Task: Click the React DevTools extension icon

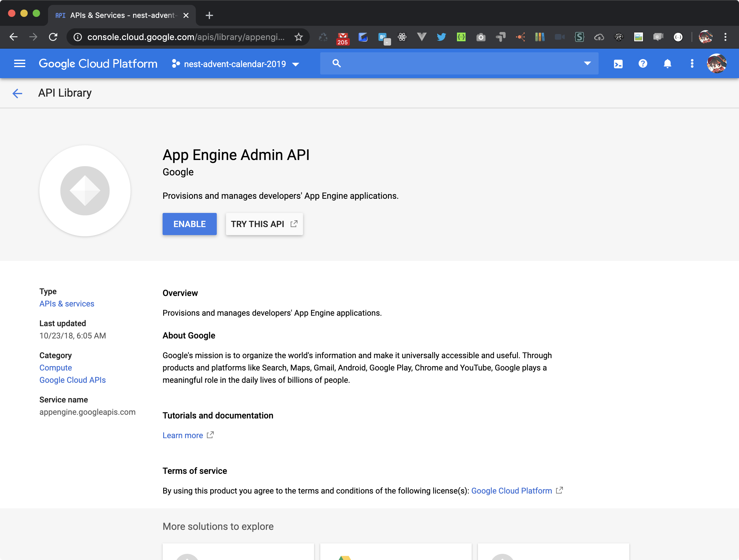Action: (402, 37)
